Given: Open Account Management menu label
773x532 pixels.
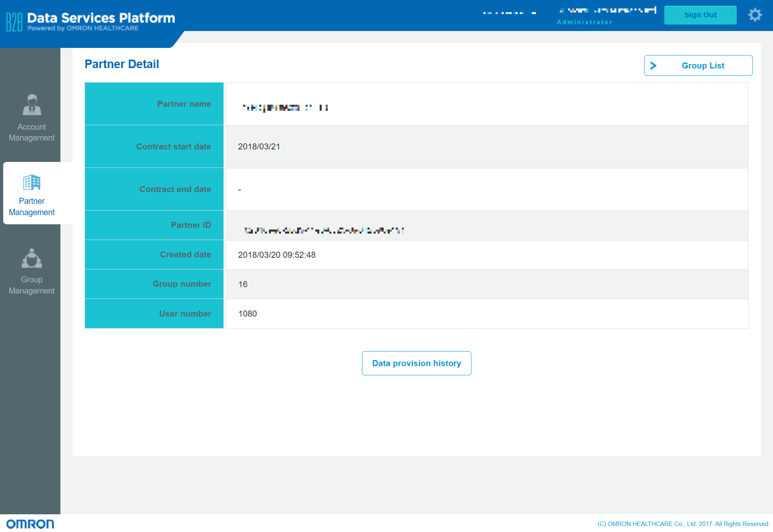Looking at the screenshot, I should (32, 132).
